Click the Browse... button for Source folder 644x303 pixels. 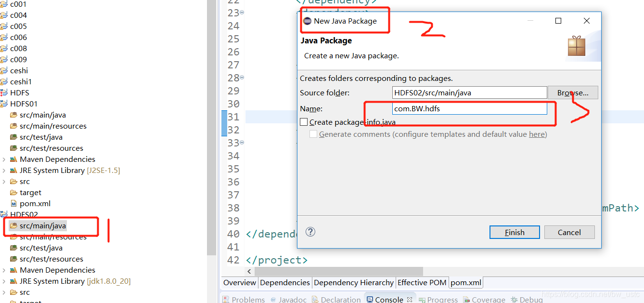tap(573, 92)
